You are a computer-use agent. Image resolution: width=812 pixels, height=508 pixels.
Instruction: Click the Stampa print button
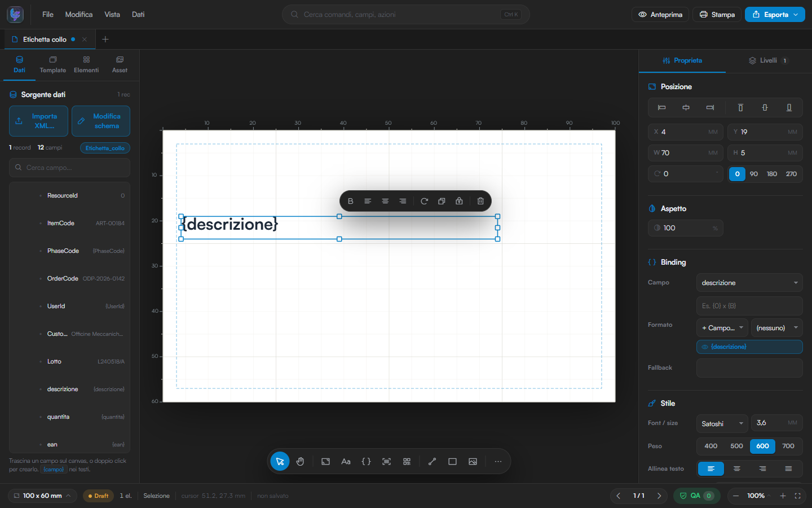click(717, 15)
